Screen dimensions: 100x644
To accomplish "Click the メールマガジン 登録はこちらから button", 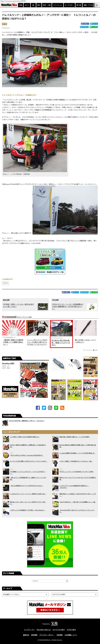I will pos(50,610).
